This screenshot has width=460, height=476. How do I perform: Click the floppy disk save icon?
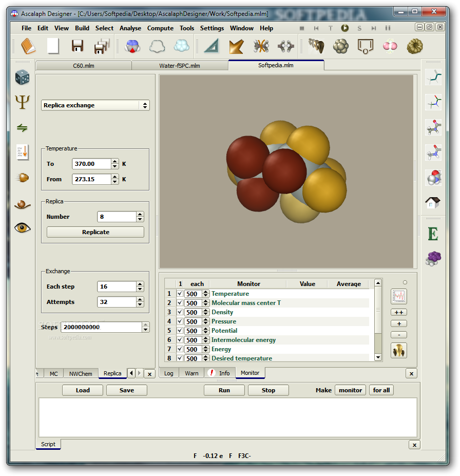(x=78, y=46)
